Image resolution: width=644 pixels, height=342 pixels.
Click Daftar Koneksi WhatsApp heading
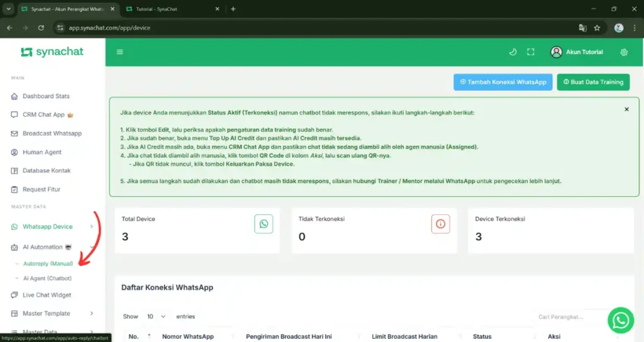click(167, 287)
